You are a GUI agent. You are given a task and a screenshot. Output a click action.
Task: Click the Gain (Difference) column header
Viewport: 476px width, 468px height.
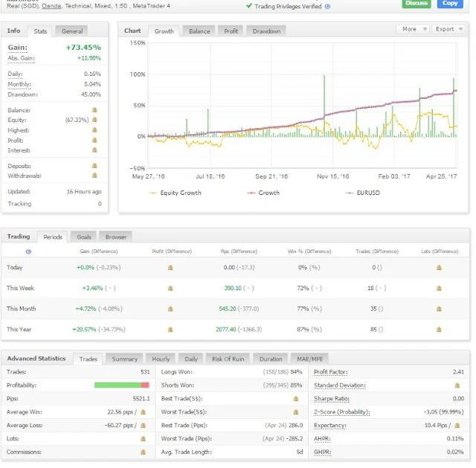pyautogui.click(x=99, y=251)
